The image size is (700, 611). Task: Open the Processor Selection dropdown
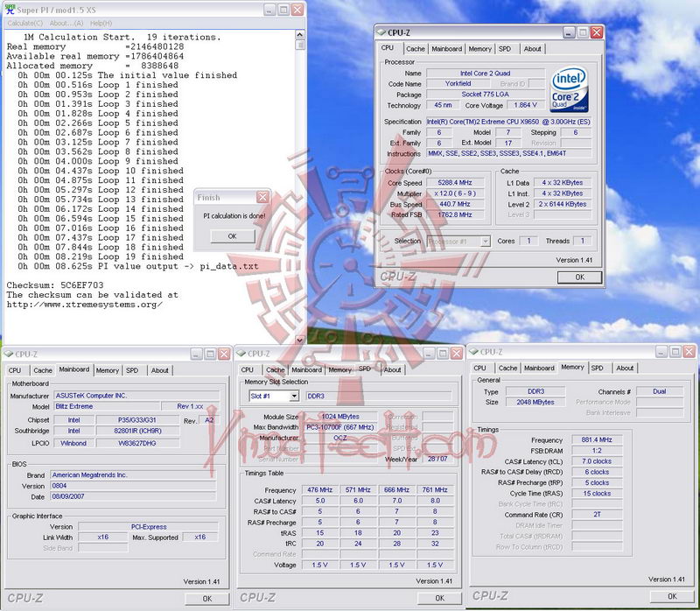click(485, 242)
